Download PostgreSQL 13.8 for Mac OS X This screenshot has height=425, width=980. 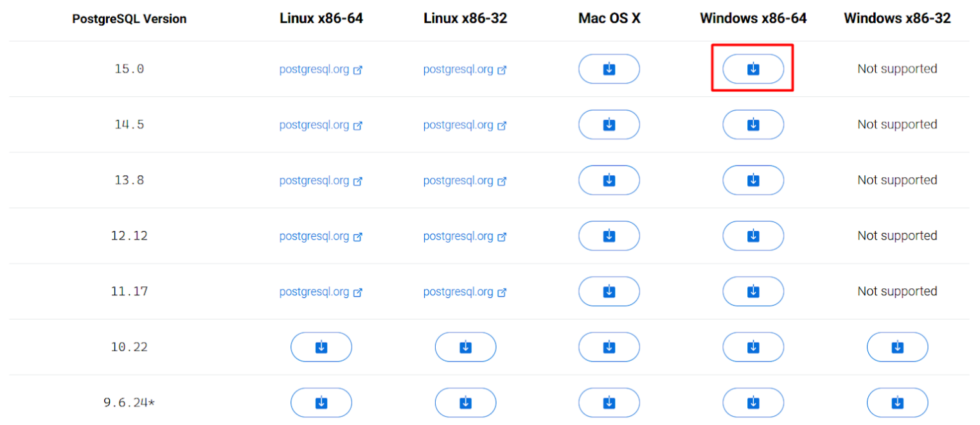[x=609, y=180]
